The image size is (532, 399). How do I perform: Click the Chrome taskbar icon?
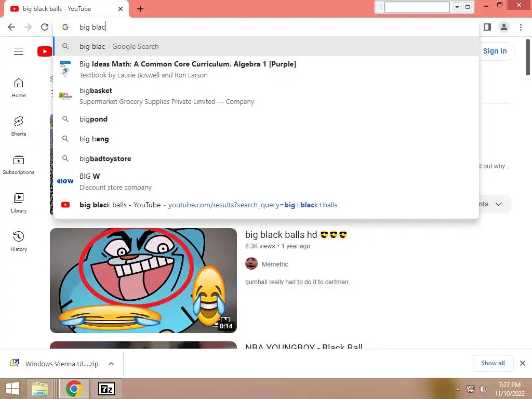click(x=74, y=389)
